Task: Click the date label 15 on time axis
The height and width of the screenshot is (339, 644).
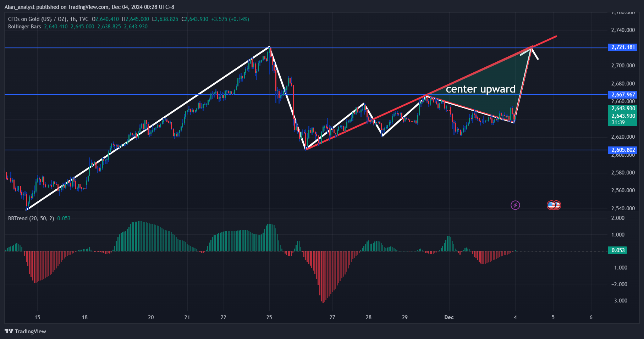Action: point(37,317)
